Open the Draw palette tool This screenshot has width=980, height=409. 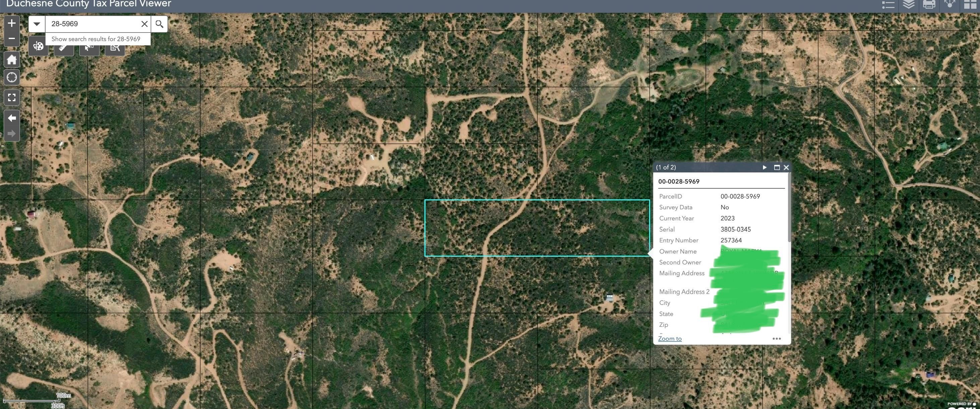click(x=38, y=46)
